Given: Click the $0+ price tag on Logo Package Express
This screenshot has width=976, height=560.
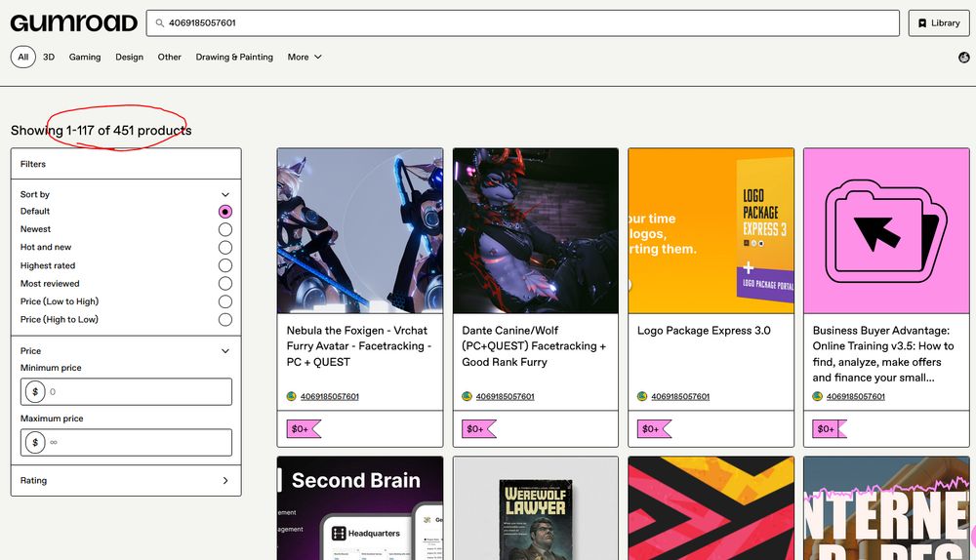Looking at the screenshot, I should click(x=655, y=428).
